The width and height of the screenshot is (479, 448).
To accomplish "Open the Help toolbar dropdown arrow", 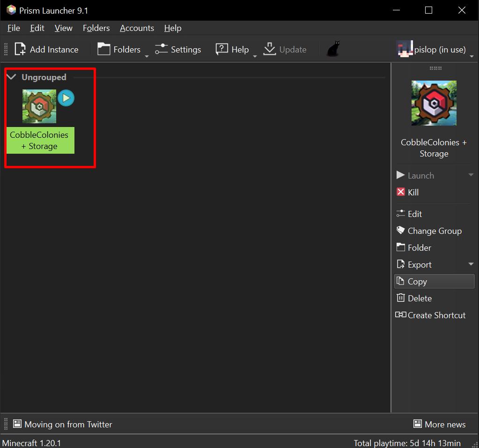I will [x=255, y=55].
